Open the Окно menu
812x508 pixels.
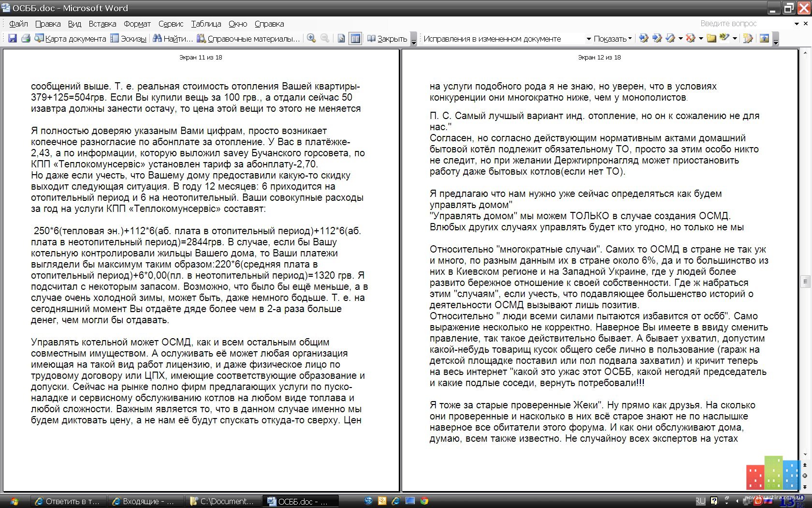238,24
